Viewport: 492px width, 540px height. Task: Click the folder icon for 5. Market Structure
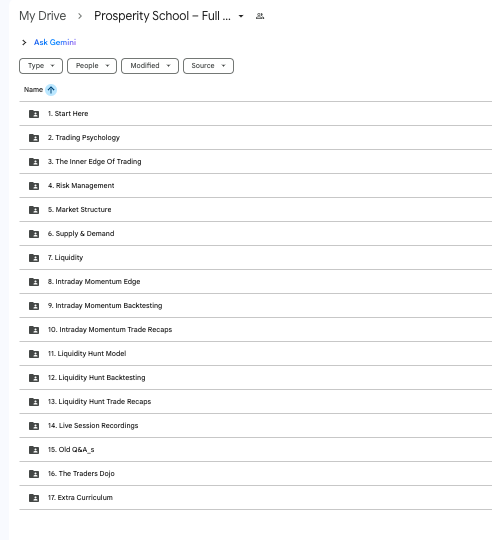click(34, 210)
